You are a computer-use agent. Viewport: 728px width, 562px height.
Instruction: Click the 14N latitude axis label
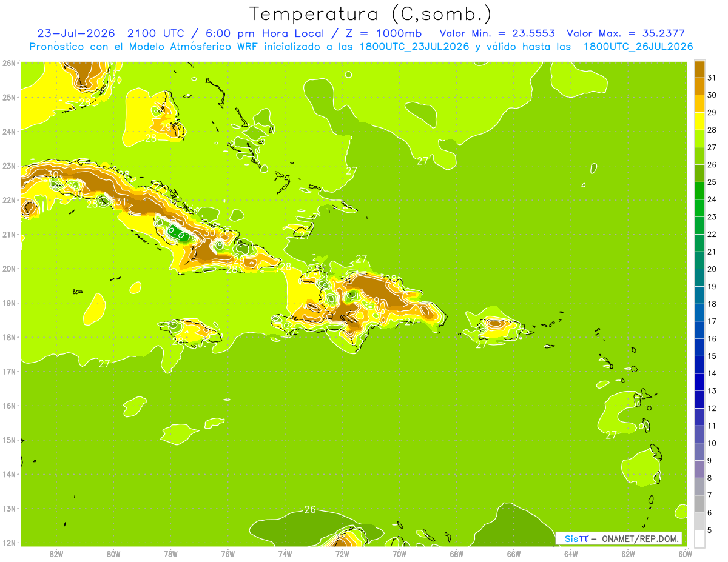(x=9, y=474)
